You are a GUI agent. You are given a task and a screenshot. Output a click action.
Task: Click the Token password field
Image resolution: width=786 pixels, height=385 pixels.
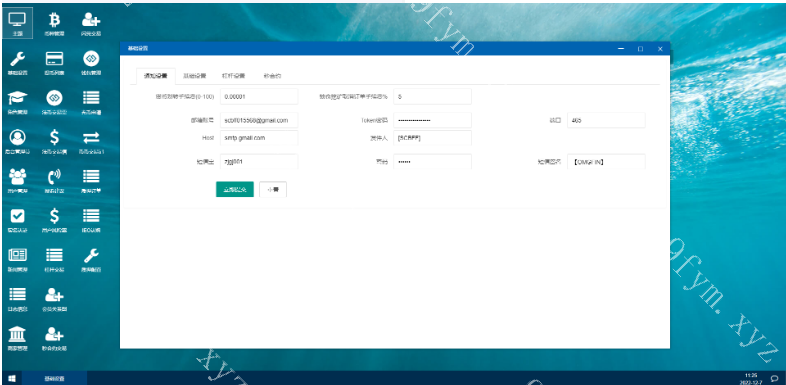click(x=433, y=120)
